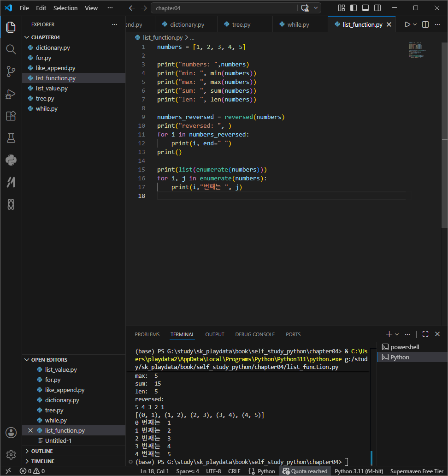448x476 pixels.
Task: Expand the TIMELINE section
Action: tap(73, 461)
